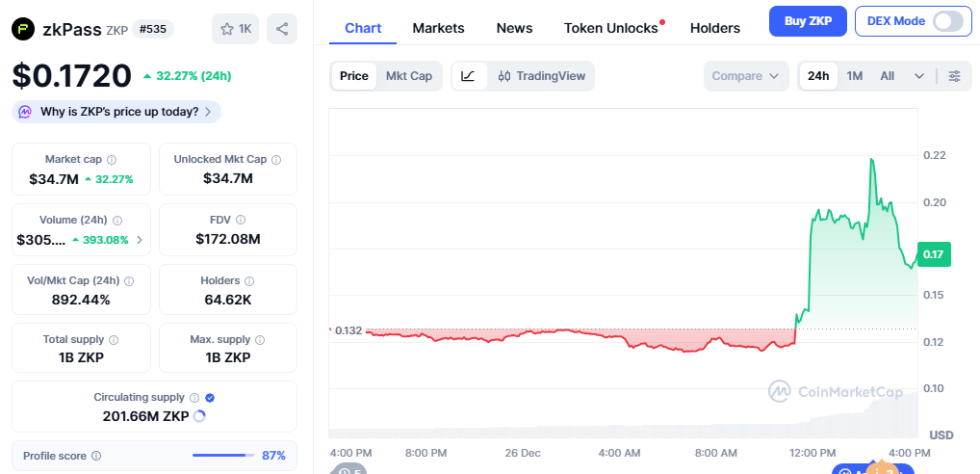The width and height of the screenshot is (980, 474).
Task: Click the Market cap info icon
Action: tap(112, 160)
